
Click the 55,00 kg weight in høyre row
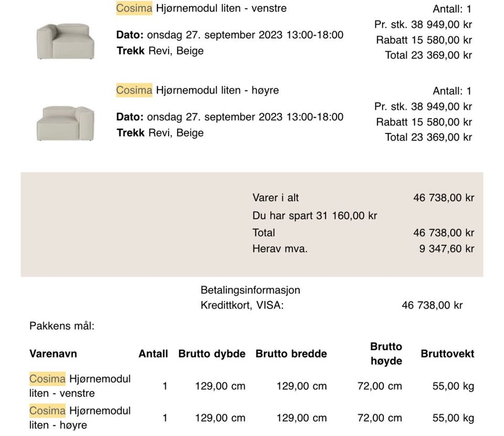click(453, 418)
